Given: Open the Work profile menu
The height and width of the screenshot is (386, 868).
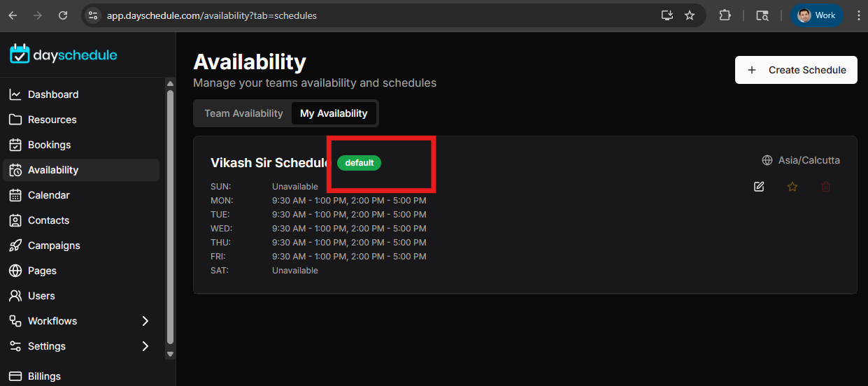Looking at the screenshot, I should [816, 15].
